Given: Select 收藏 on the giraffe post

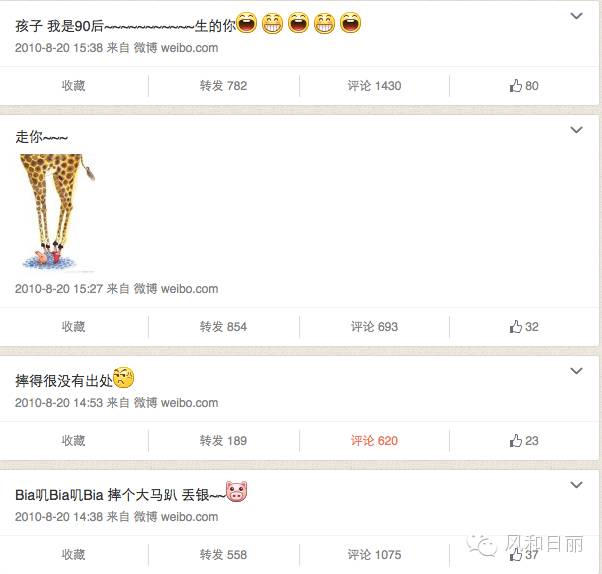Looking at the screenshot, I should point(73,327).
